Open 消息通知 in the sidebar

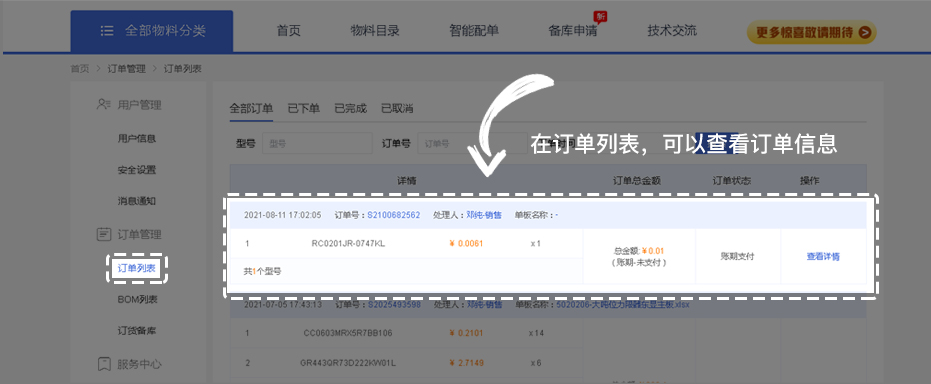(x=137, y=201)
